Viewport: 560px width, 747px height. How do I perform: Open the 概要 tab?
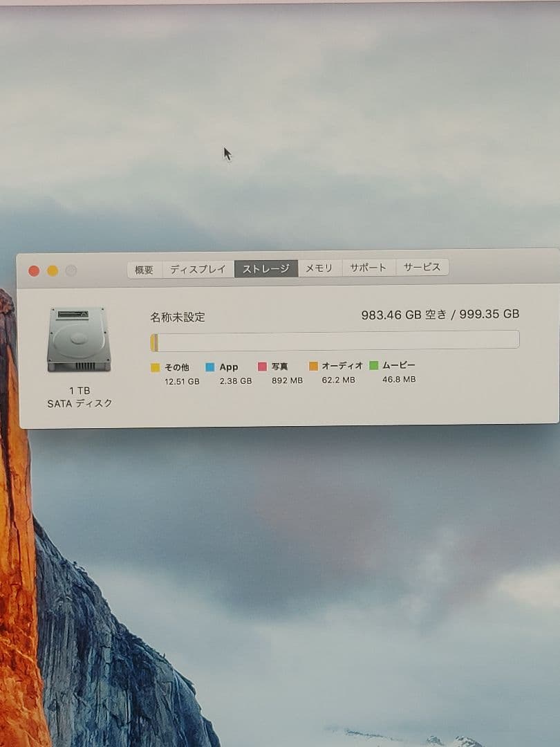(143, 268)
